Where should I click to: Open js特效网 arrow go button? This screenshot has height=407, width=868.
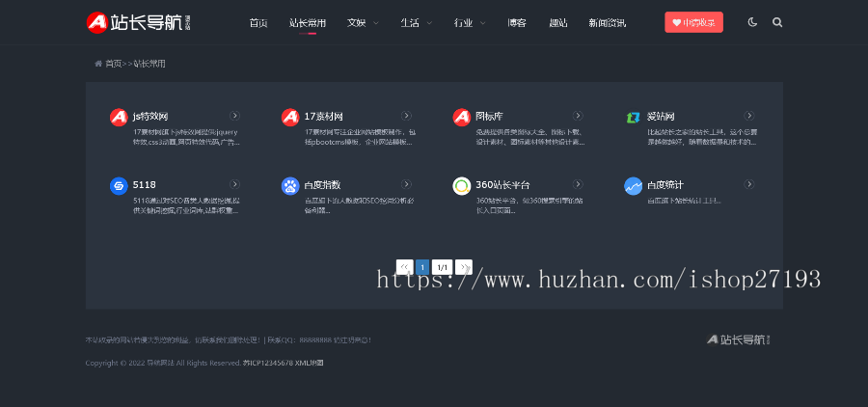[234, 115]
